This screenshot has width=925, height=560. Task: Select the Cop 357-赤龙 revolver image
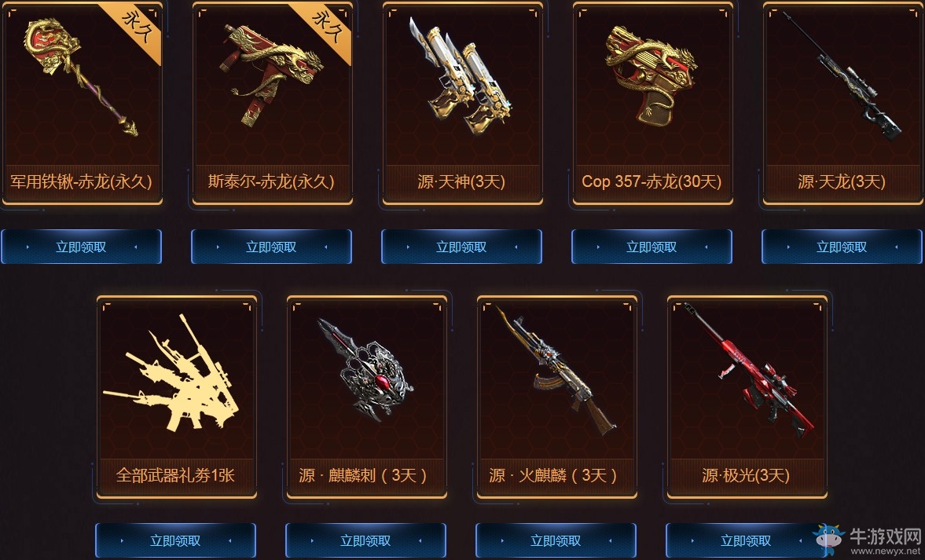[x=651, y=75]
